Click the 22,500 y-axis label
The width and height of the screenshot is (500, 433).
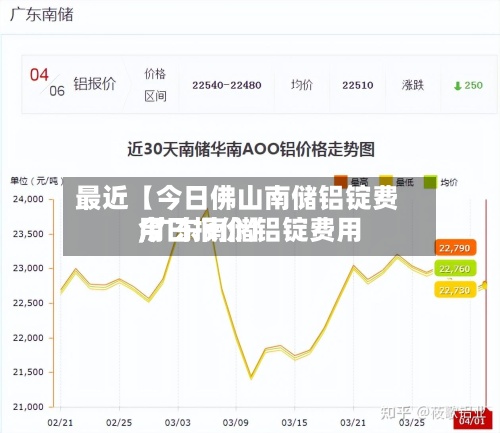28,303
